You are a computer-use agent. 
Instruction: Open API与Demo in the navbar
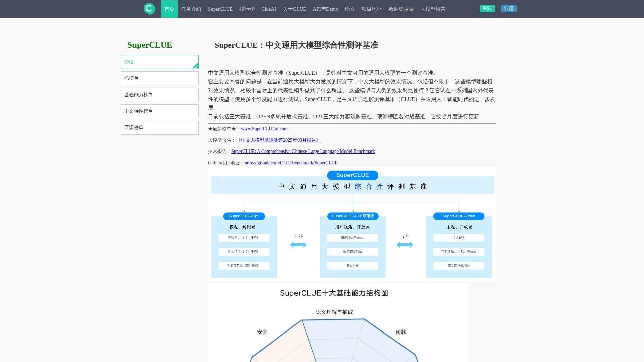[325, 9]
